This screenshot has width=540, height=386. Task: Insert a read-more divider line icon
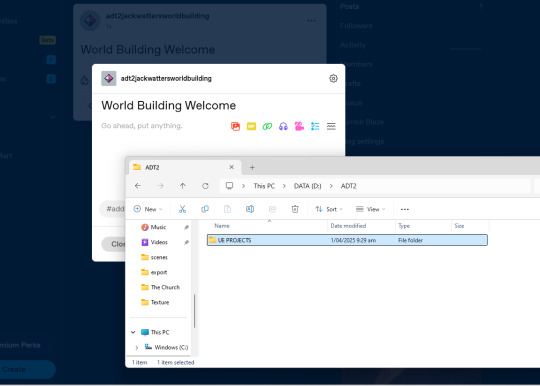pyautogui.click(x=331, y=126)
